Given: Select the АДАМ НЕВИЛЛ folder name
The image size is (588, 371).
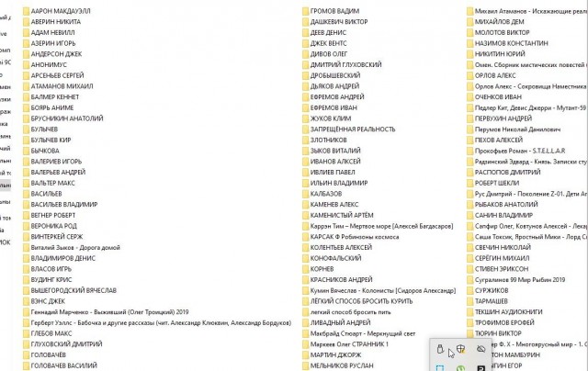Looking at the screenshot, I should pos(52,33).
